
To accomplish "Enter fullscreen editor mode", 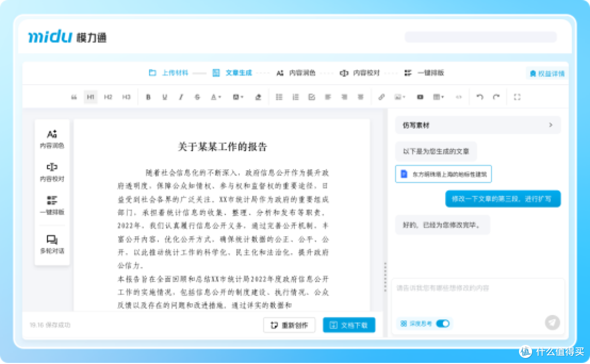I will 517,97.
